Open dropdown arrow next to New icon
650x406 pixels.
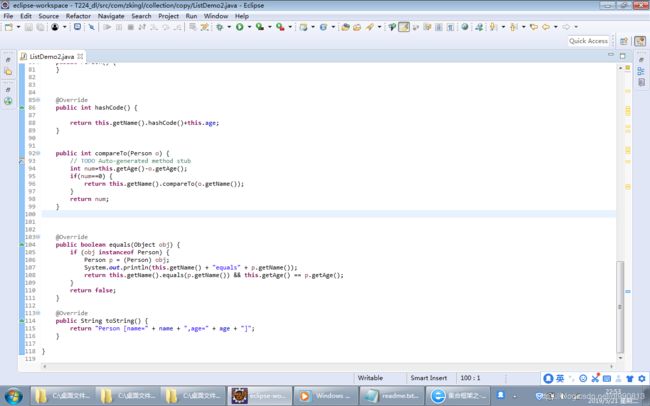(18, 27)
